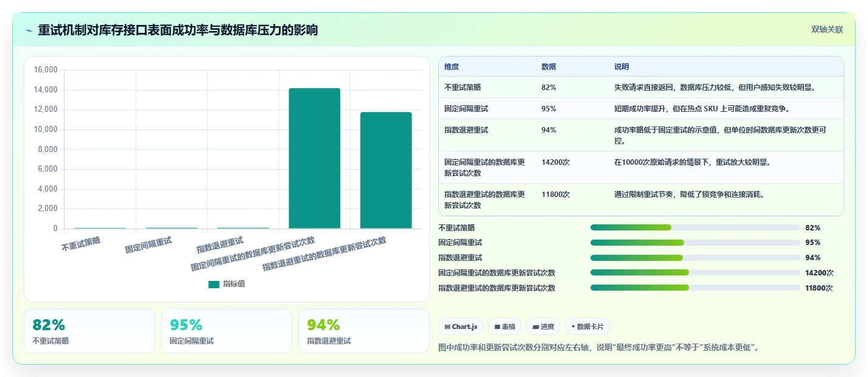The width and height of the screenshot is (868, 377).
Task: Click the 11800次 value beside progress bar
Action: click(819, 288)
